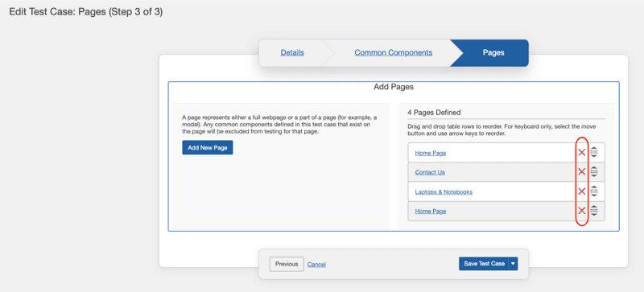The width and height of the screenshot is (644, 292).
Task: Go to the Details step
Action: pos(292,52)
